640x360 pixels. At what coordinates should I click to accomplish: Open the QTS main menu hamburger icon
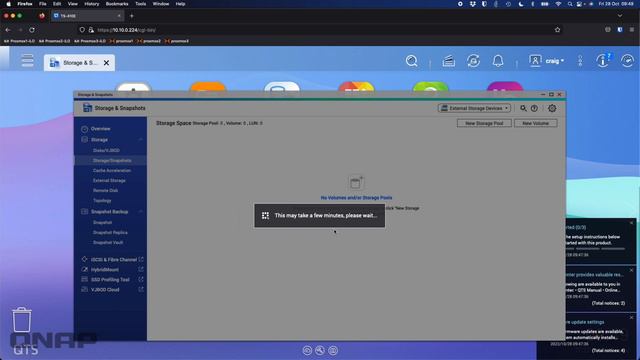pyautogui.click(x=27, y=61)
